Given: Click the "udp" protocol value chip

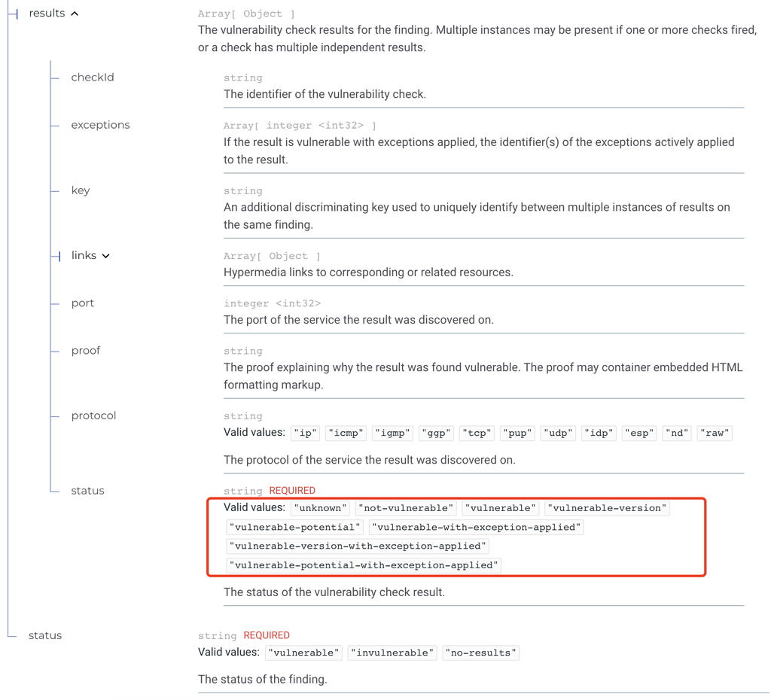Looking at the screenshot, I should (557, 433).
